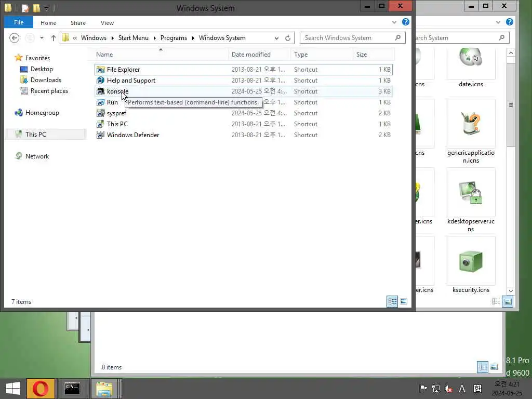Open Recent places in navigation pane
Viewport: 532px width, 399px height.
[49, 90]
